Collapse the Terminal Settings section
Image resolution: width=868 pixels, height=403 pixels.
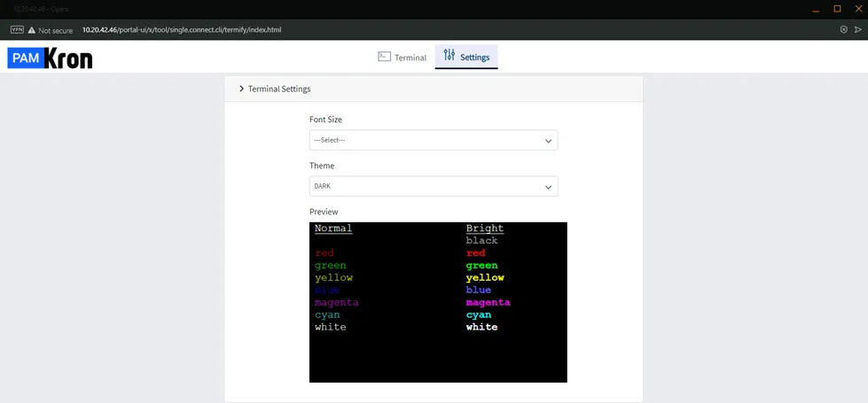tap(434, 89)
